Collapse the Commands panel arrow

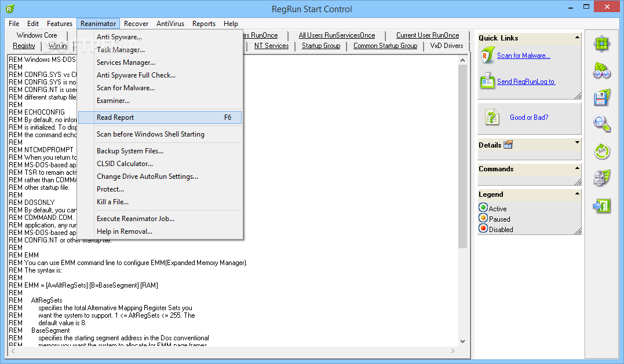point(577,168)
